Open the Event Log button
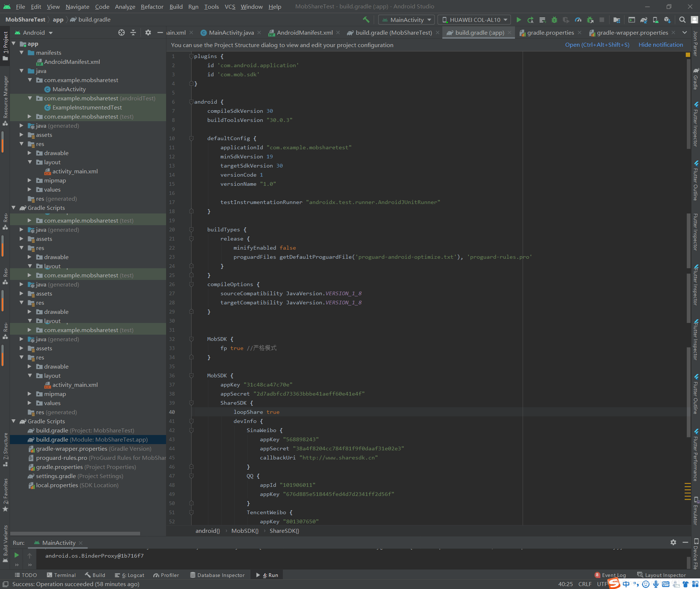700x589 pixels. [x=610, y=575]
